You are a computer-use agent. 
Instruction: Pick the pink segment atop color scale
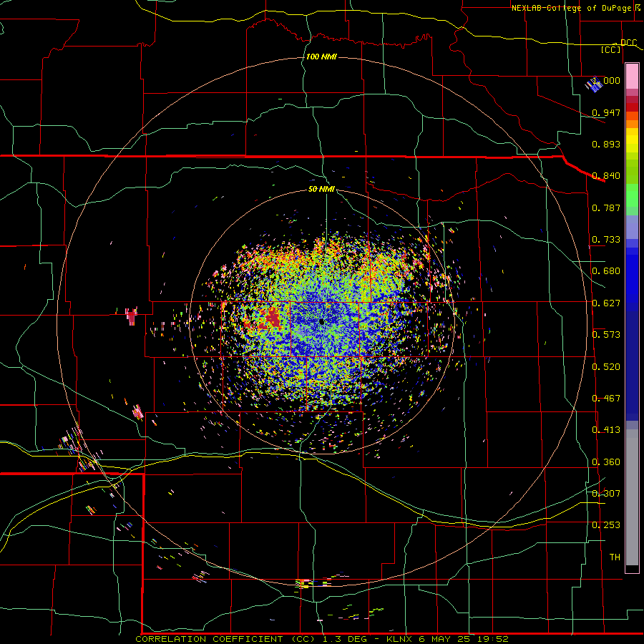(632, 77)
